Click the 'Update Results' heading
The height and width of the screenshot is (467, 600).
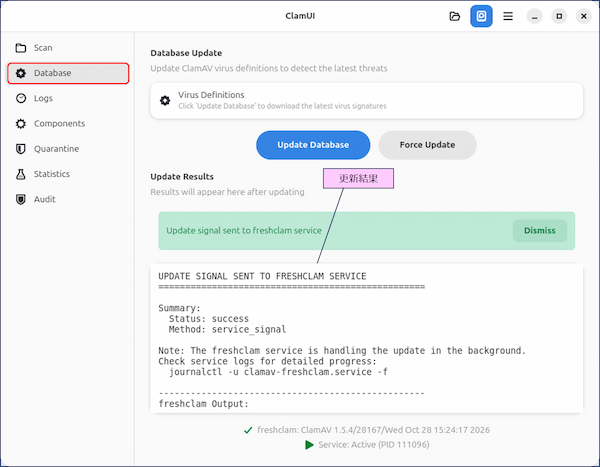coord(182,177)
